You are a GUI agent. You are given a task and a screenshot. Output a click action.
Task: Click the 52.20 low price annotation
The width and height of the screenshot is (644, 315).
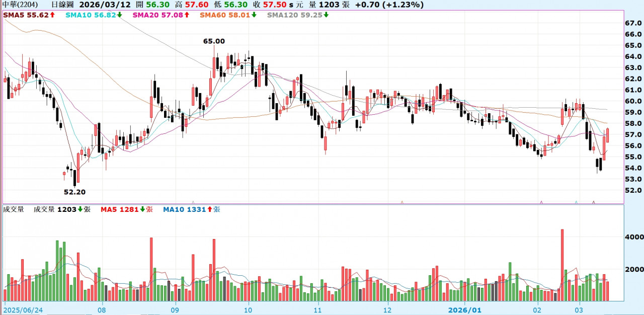(74, 192)
